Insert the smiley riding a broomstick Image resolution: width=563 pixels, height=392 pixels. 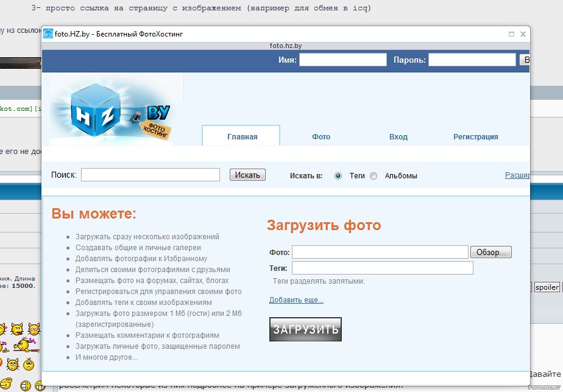pyautogui.click(x=26, y=345)
